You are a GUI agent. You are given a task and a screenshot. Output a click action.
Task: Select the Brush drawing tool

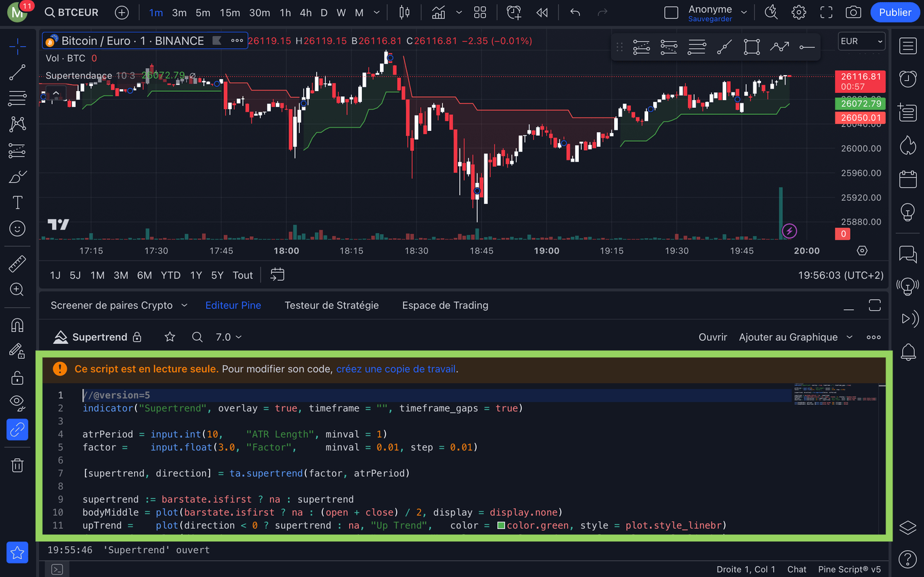(x=17, y=177)
